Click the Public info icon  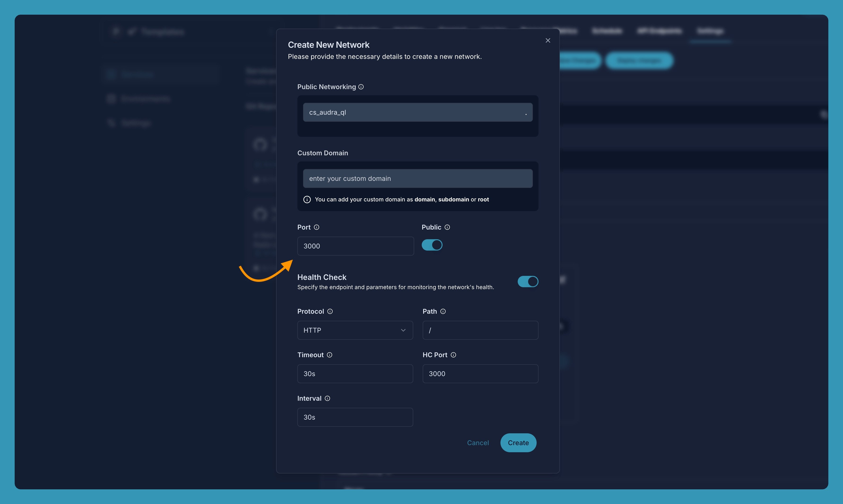coord(447,227)
